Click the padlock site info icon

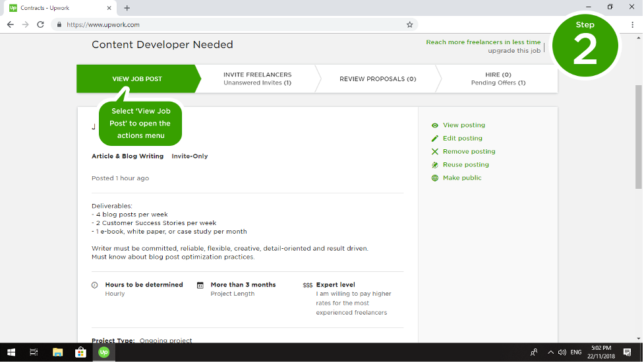pyautogui.click(x=59, y=24)
